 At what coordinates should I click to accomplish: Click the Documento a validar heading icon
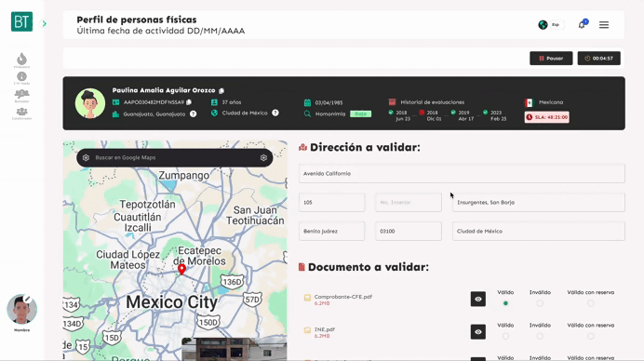tap(302, 267)
